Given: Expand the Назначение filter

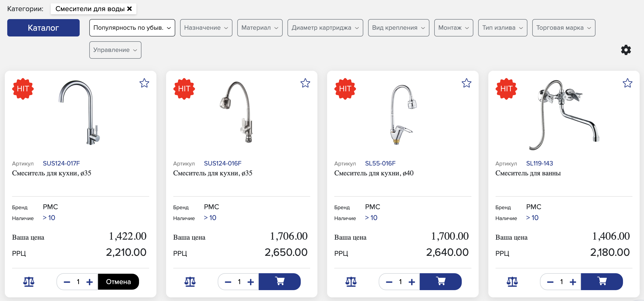Looking at the screenshot, I should 206,28.
